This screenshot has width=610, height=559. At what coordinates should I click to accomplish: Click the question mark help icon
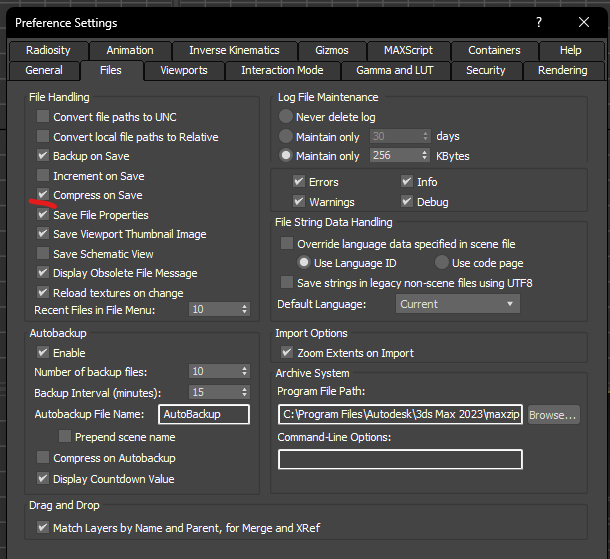(540, 22)
